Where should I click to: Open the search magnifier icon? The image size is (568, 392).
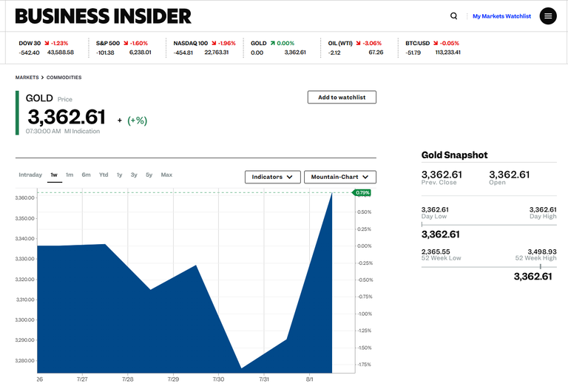453,16
